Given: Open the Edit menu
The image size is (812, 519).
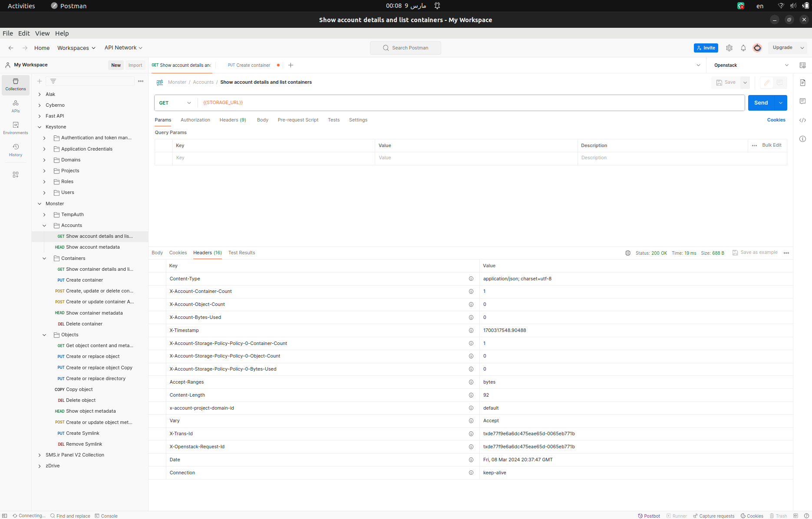Looking at the screenshot, I should 24,33.
